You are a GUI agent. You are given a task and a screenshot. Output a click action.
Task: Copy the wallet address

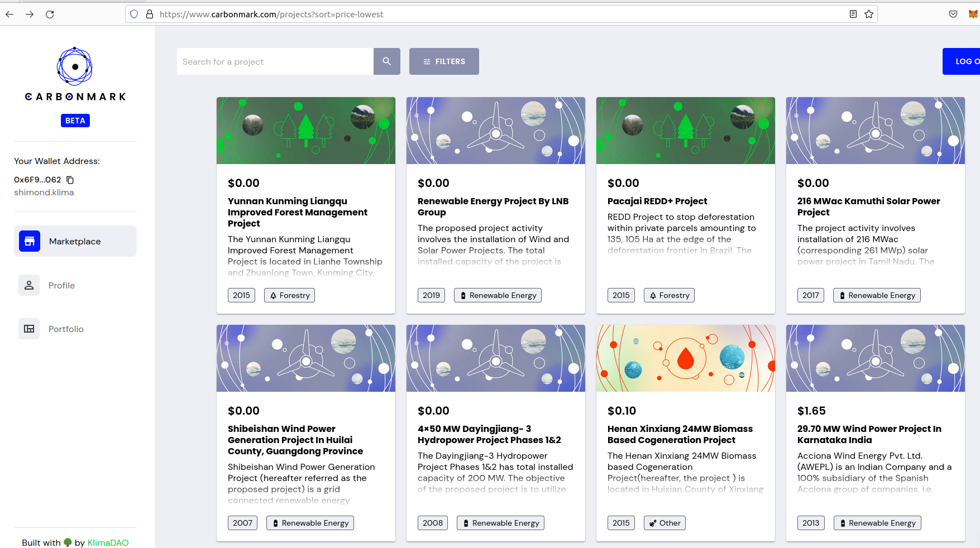tap(69, 180)
